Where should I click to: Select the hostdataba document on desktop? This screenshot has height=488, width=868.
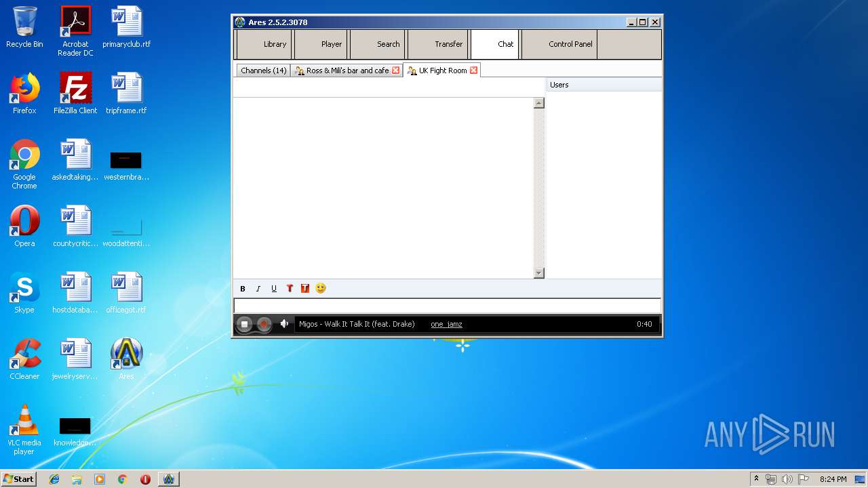[75, 293]
